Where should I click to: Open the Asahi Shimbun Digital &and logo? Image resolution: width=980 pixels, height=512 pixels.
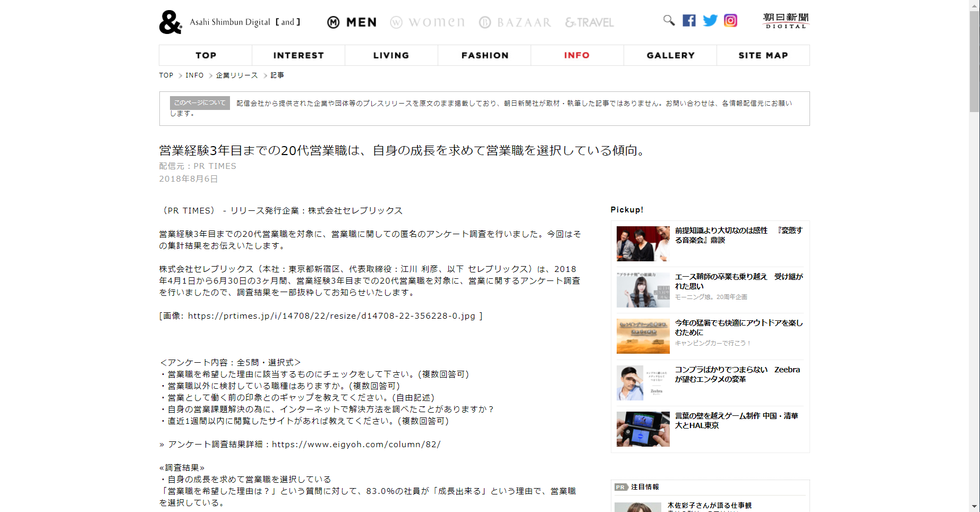(x=229, y=22)
